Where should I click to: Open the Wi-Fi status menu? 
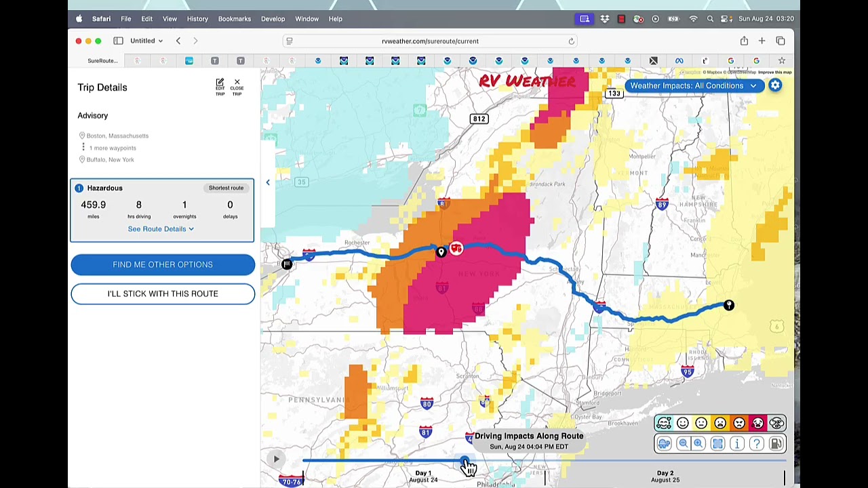click(x=693, y=19)
